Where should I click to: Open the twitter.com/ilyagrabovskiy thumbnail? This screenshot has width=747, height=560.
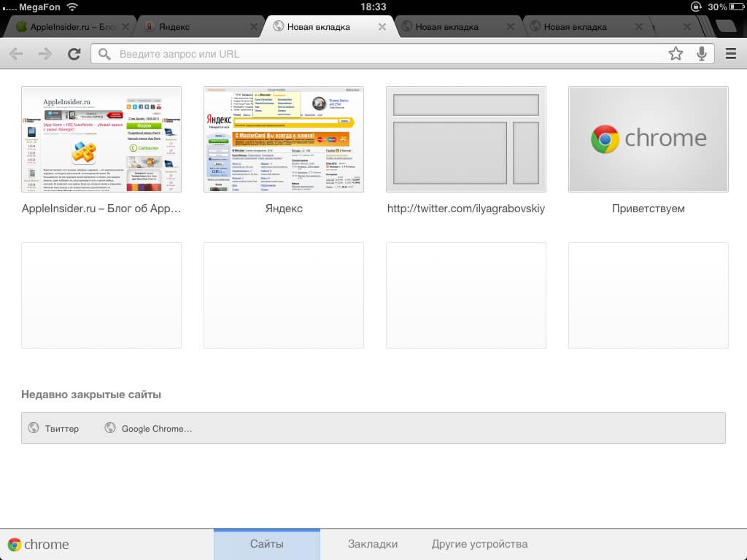click(x=466, y=139)
